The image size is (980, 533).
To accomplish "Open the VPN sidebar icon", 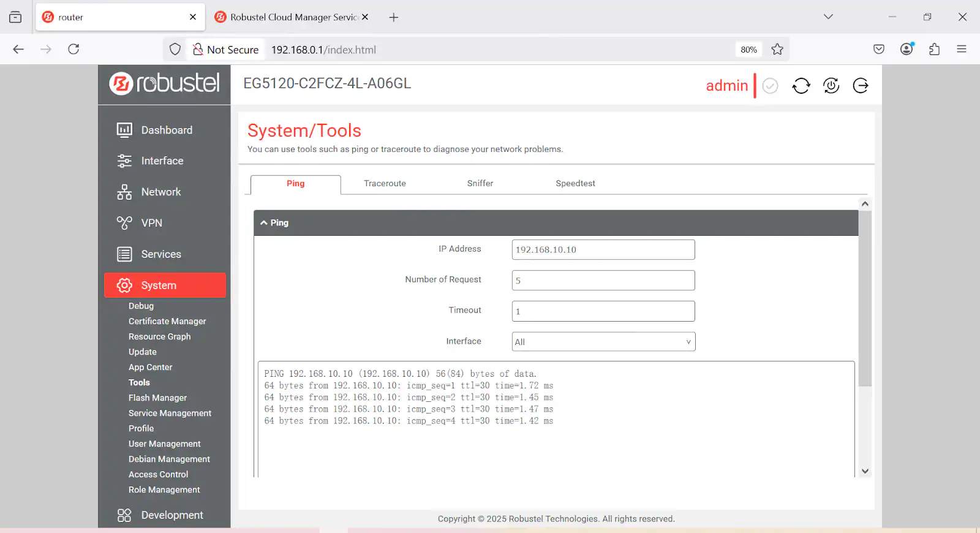I will (124, 223).
